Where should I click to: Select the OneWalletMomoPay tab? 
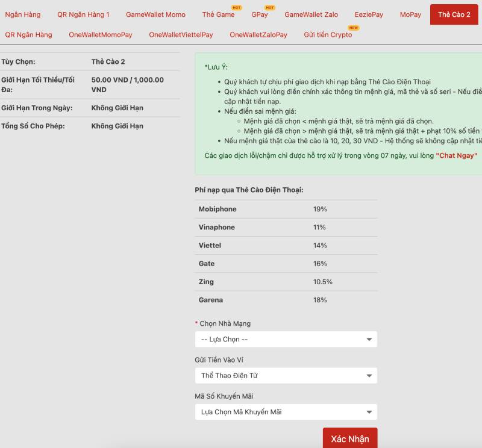click(x=101, y=35)
